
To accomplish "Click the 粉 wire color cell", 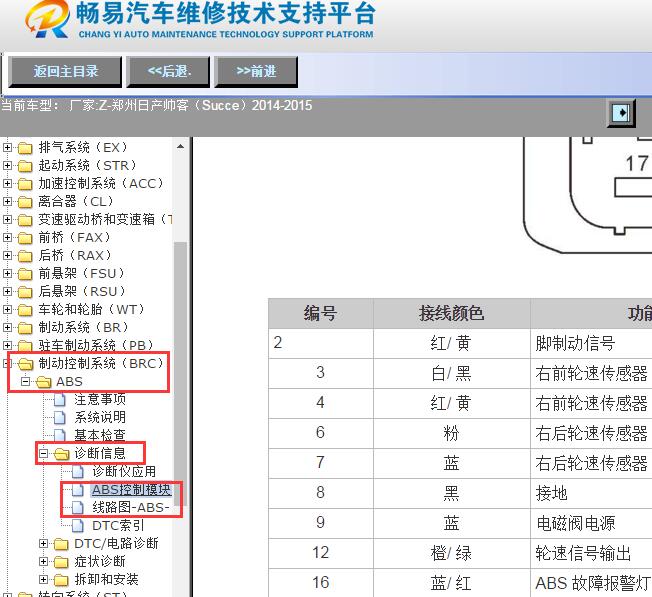I will [x=451, y=433].
